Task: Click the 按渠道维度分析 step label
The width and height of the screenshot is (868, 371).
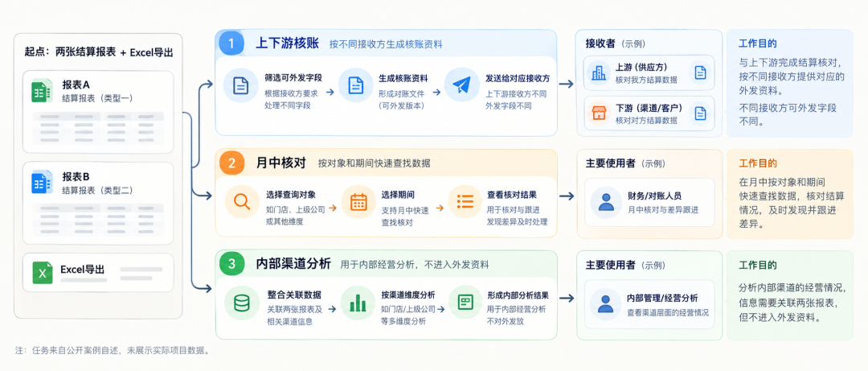Action: pos(408,295)
